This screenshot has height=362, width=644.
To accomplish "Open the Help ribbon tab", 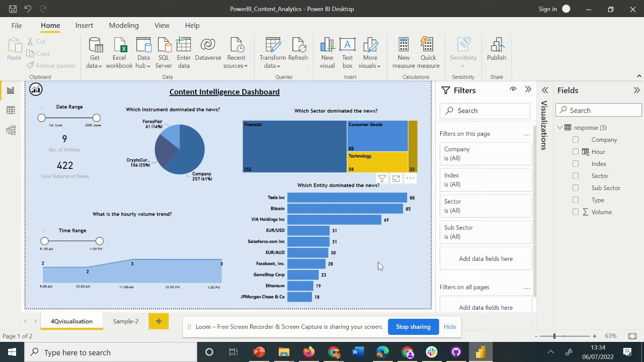I will pyautogui.click(x=192, y=25).
